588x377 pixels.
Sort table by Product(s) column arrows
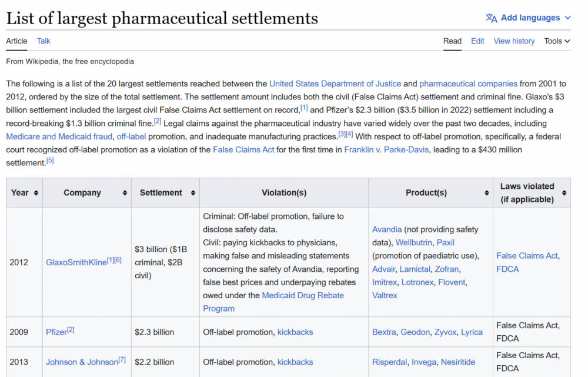(x=486, y=193)
